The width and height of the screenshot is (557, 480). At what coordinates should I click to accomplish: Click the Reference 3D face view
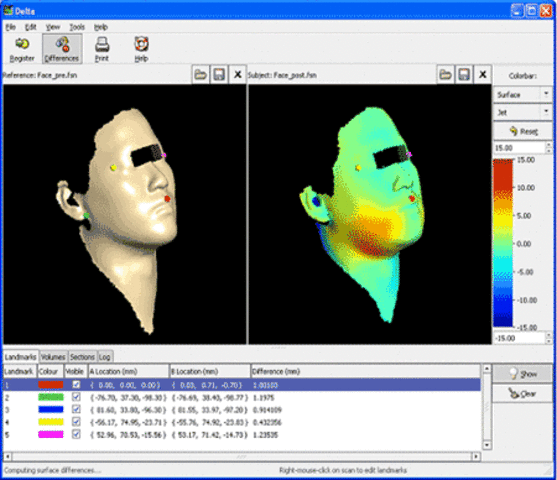pos(124,214)
